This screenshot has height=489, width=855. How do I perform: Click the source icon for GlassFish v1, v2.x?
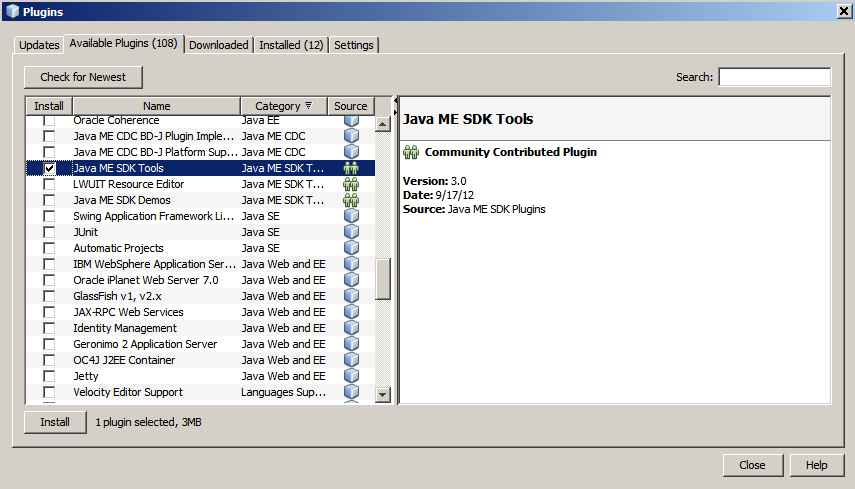coord(351,296)
